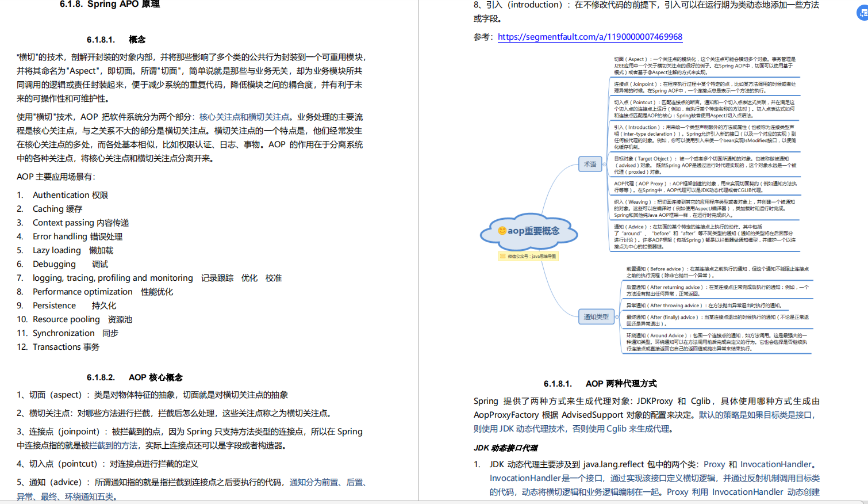Click the line 'AOP 主要应用场景有:'

coord(56,177)
